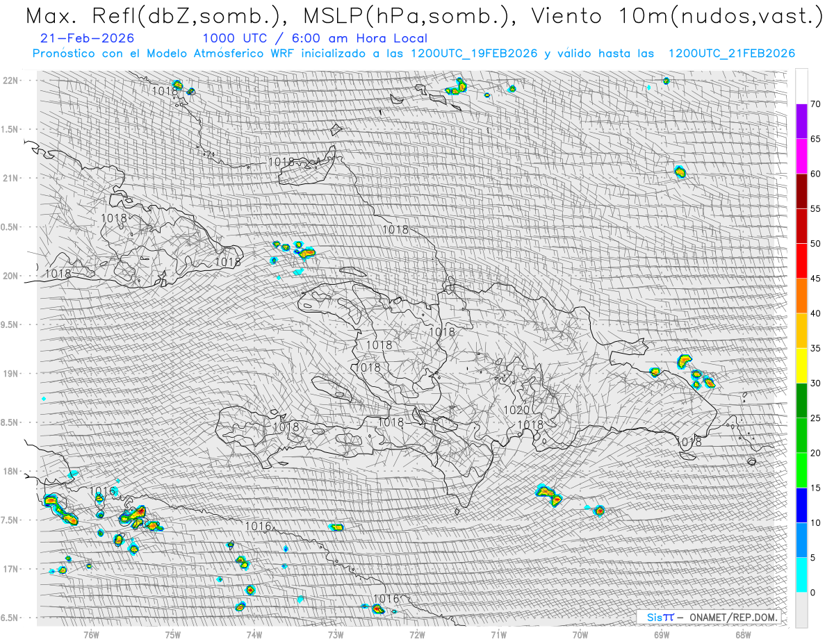Click the amber 35–40 dBZ colorbar segment
The width and height of the screenshot is (834, 644).
click(801, 331)
